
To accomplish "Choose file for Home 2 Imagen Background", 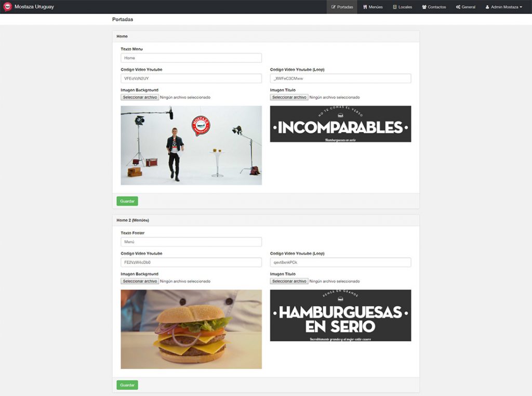I will click(140, 281).
